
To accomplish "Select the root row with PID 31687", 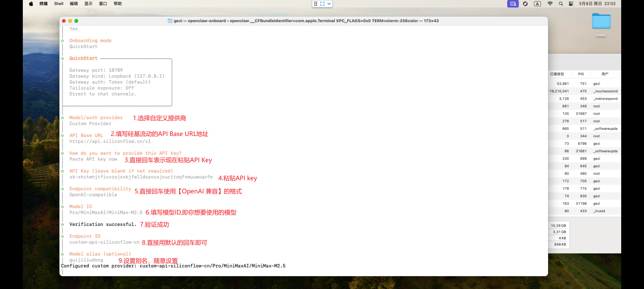I will [584, 114].
